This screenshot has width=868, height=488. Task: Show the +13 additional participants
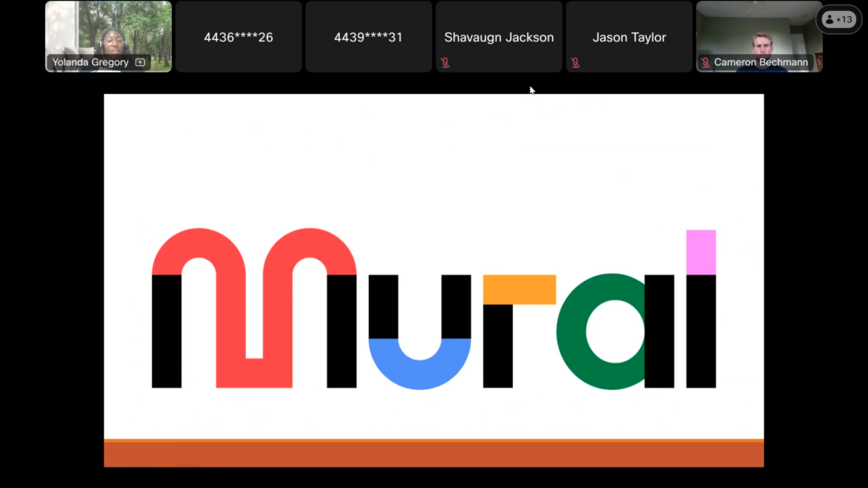click(838, 19)
